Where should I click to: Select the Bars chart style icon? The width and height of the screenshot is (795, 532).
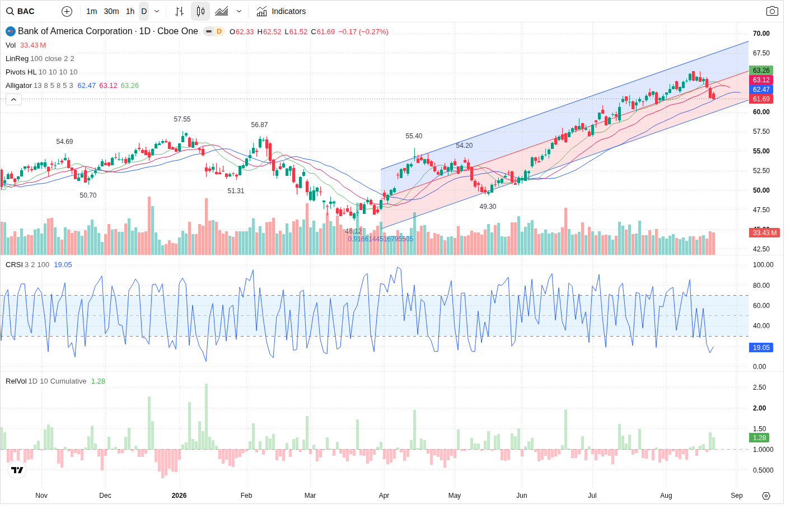coord(179,11)
